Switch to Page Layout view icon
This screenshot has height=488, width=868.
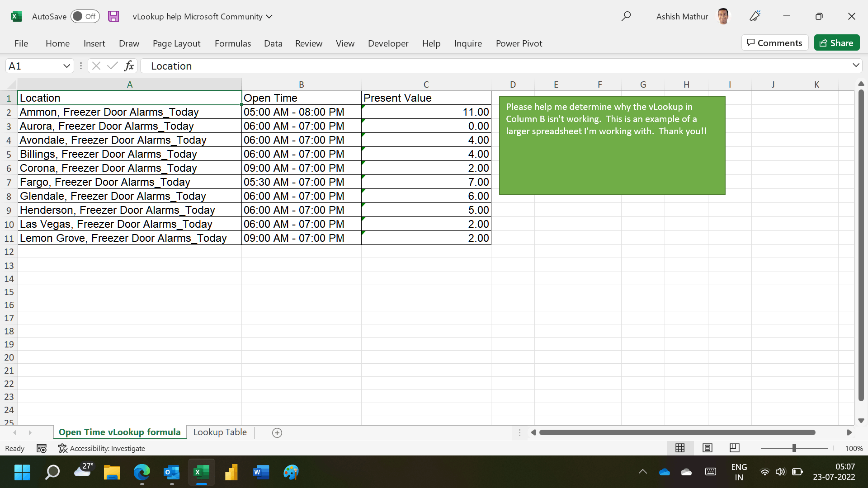click(707, 448)
